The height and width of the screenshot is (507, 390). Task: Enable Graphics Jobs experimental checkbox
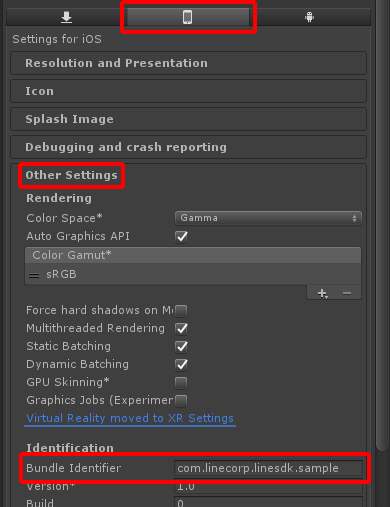(181, 401)
